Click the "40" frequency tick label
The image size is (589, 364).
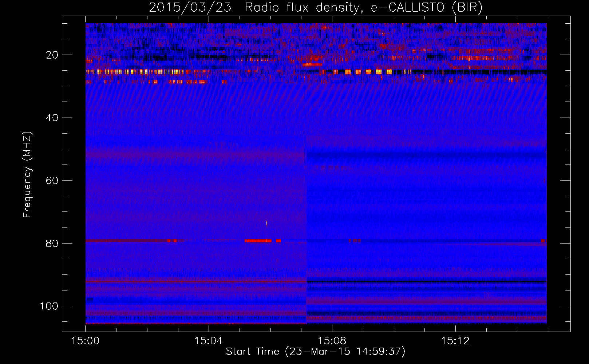pos(52,118)
